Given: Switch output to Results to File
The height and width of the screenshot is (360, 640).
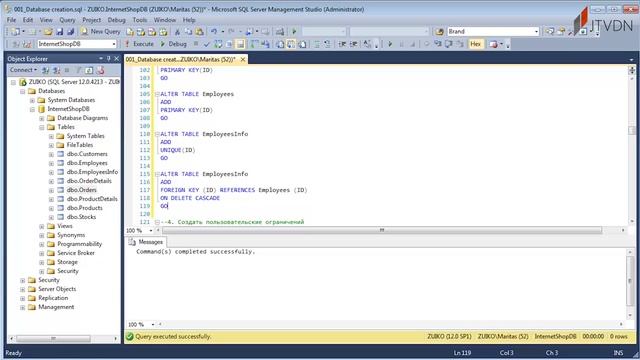Looking at the screenshot, I should [x=302, y=44].
